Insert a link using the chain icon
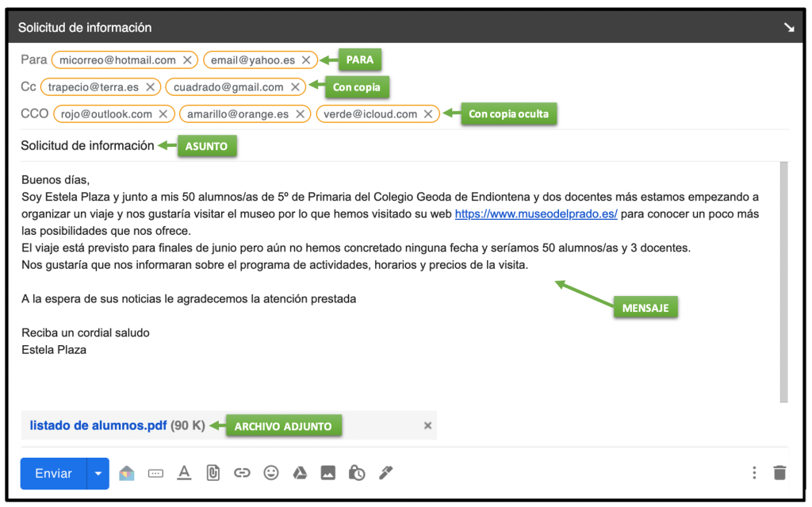Image resolution: width=812 pixels, height=507 pixels. click(242, 473)
